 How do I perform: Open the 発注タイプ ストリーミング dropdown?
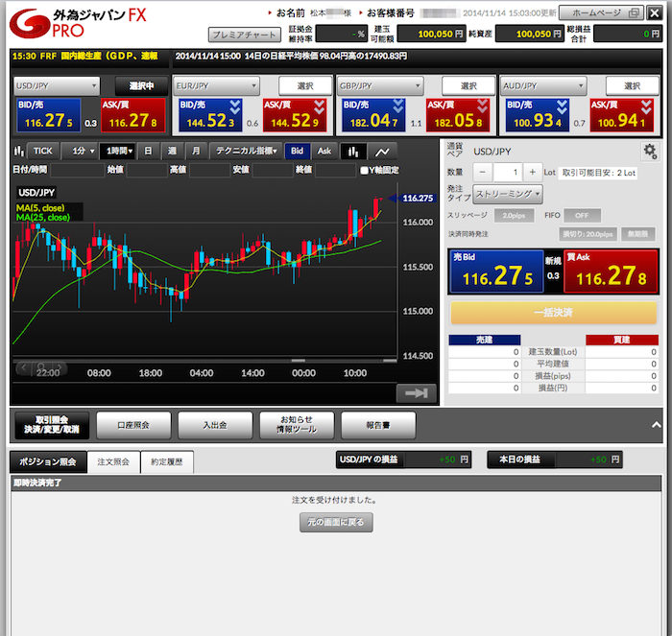point(508,194)
